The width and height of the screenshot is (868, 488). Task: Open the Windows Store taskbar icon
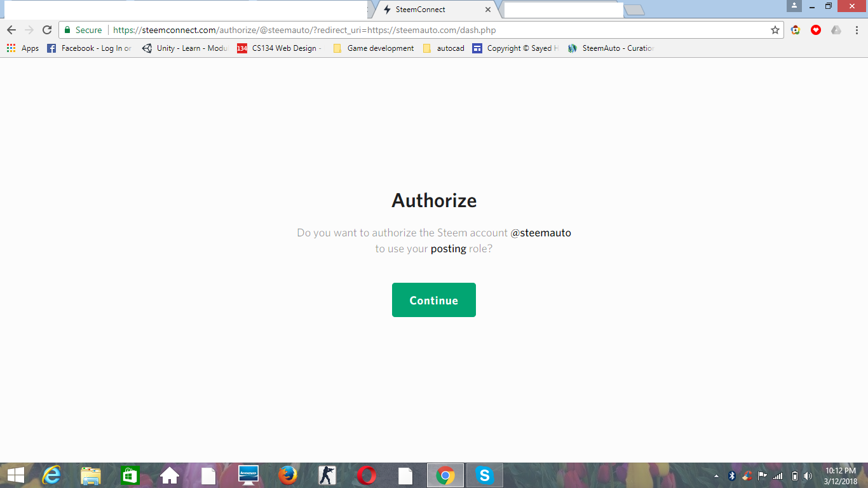point(130,475)
